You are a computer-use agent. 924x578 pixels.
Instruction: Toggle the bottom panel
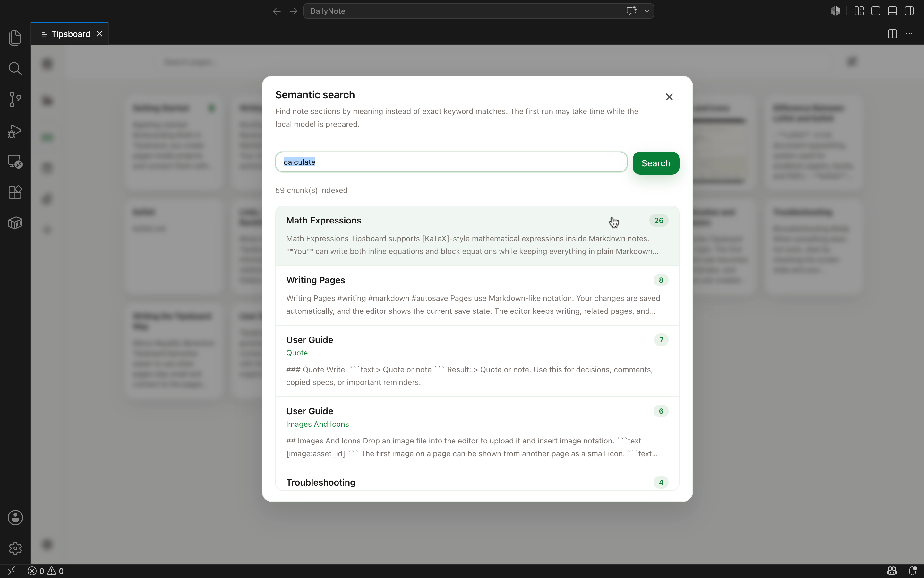(892, 11)
